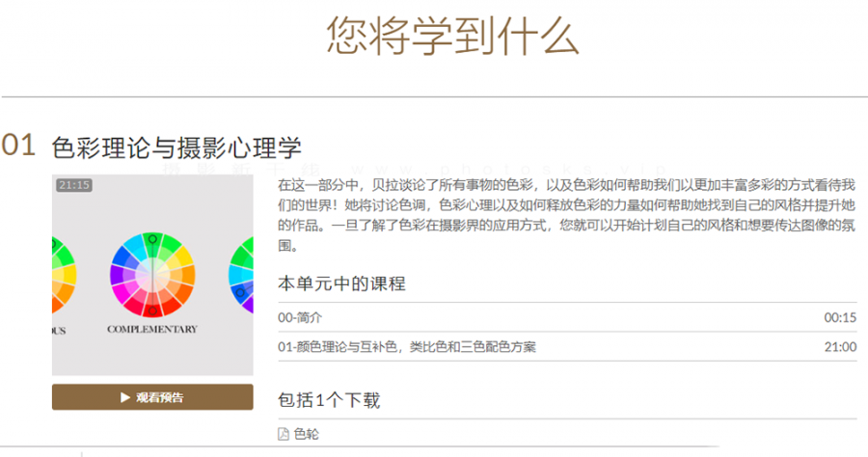This screenshot has height=457, width=868.
Task: Click the 00:15 duration of the intro lesson
Action: (840, 317)
